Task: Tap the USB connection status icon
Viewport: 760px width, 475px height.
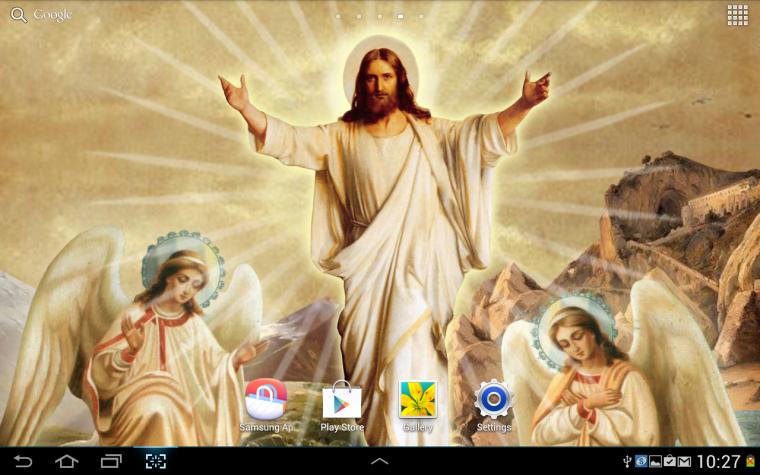Action: click(x=627, y=461)
